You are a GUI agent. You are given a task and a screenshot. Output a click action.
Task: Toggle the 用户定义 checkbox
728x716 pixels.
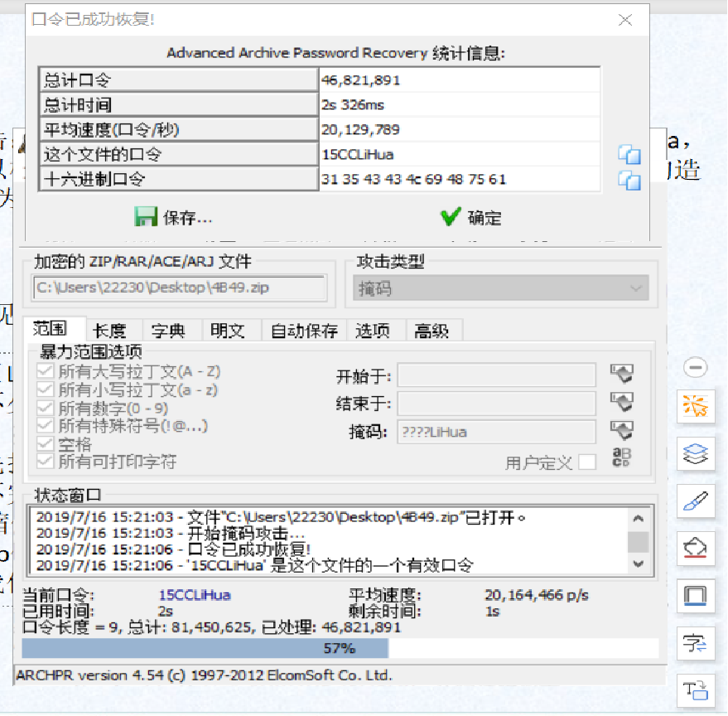coord(587,462)
